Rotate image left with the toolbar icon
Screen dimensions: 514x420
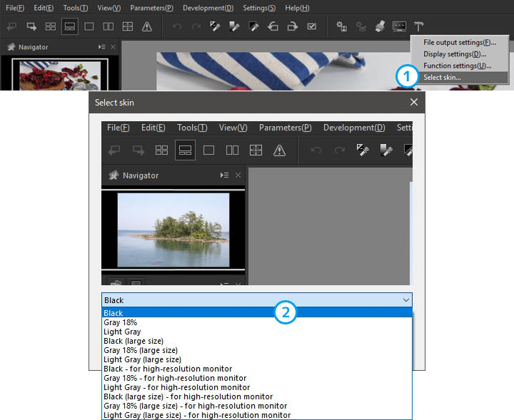coord(273,26)
